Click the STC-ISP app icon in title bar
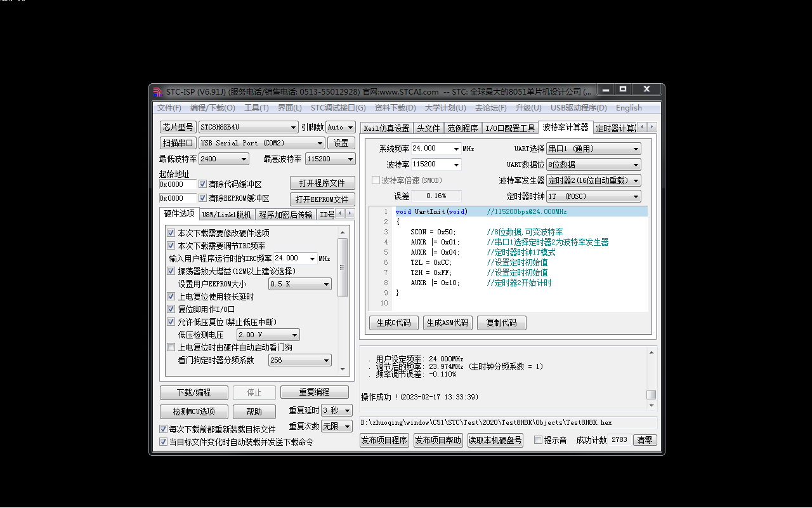The image size is (812, 508). tap(157, 91)
